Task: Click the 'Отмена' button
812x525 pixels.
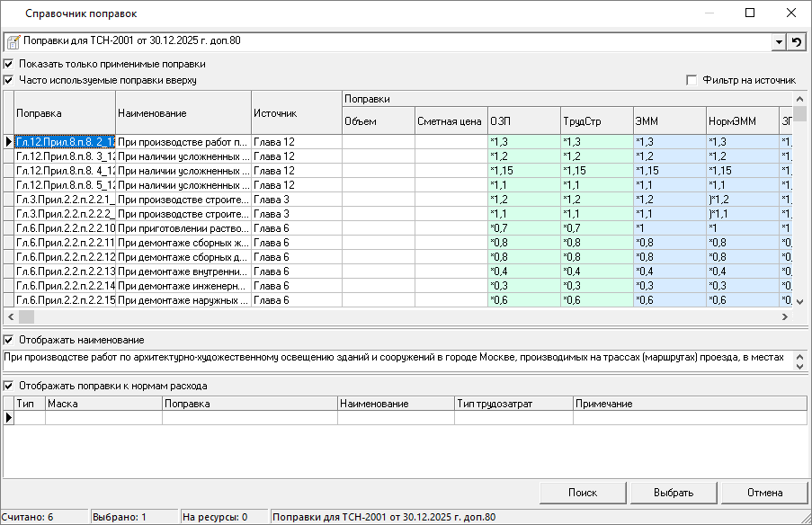Action: tap(764, 493)
